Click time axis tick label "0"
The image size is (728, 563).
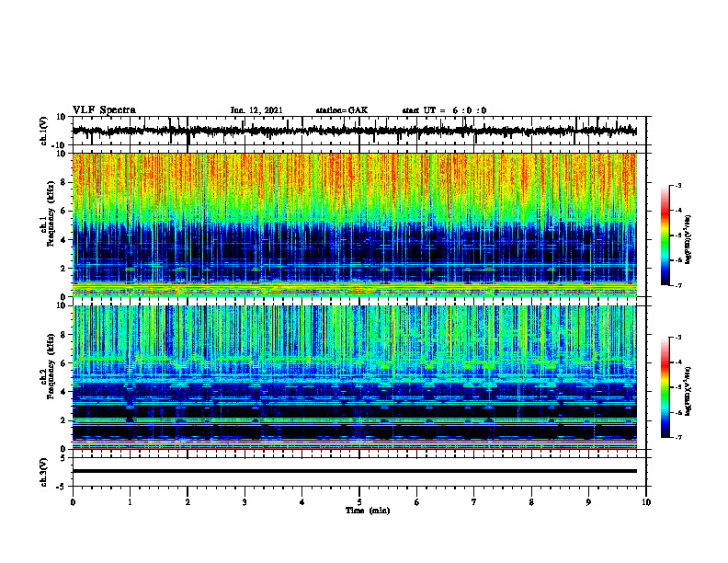tap(73, 502)
